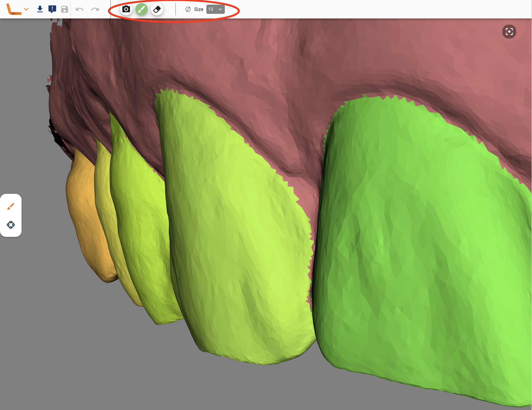532x410 pixels.
Task: Expand the orange chevron beside the logo
Action: point(26,9)
